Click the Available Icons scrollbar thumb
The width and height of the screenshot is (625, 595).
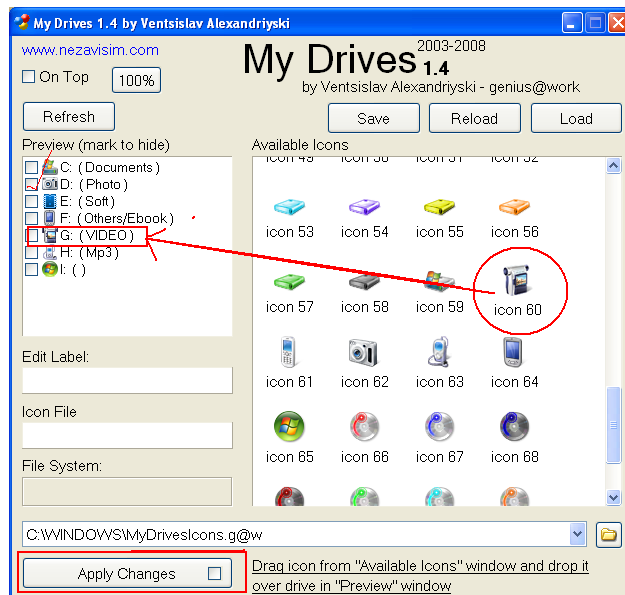coord(613,425)
